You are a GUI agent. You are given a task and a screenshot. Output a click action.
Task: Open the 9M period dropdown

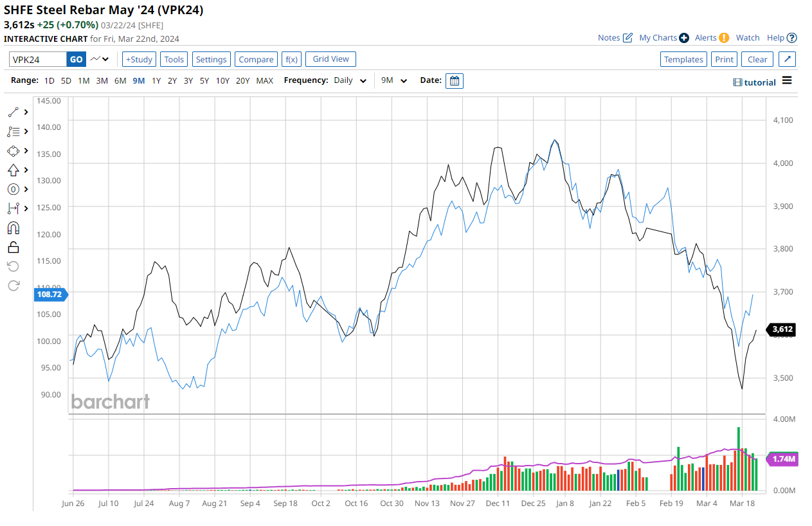click(394, 80)
